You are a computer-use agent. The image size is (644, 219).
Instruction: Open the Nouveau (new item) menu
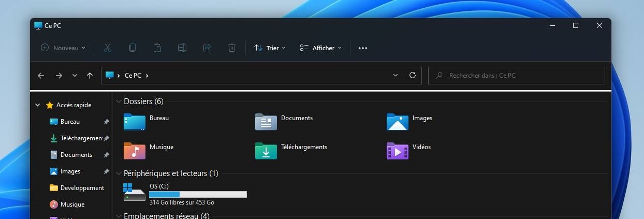tap(63, 48)
